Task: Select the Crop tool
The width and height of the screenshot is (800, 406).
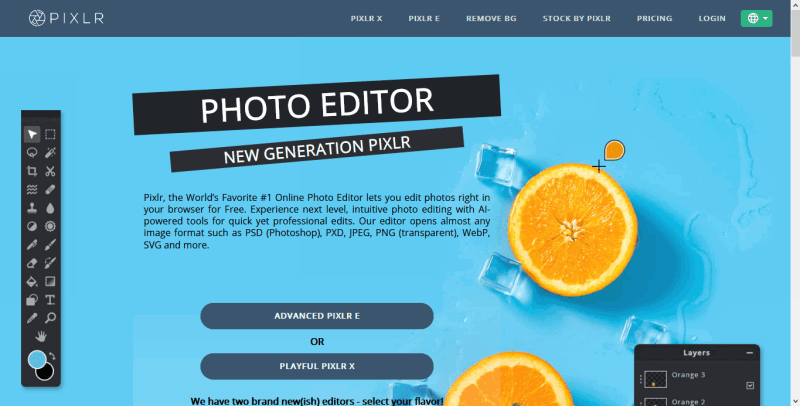Action: point(32,171)
